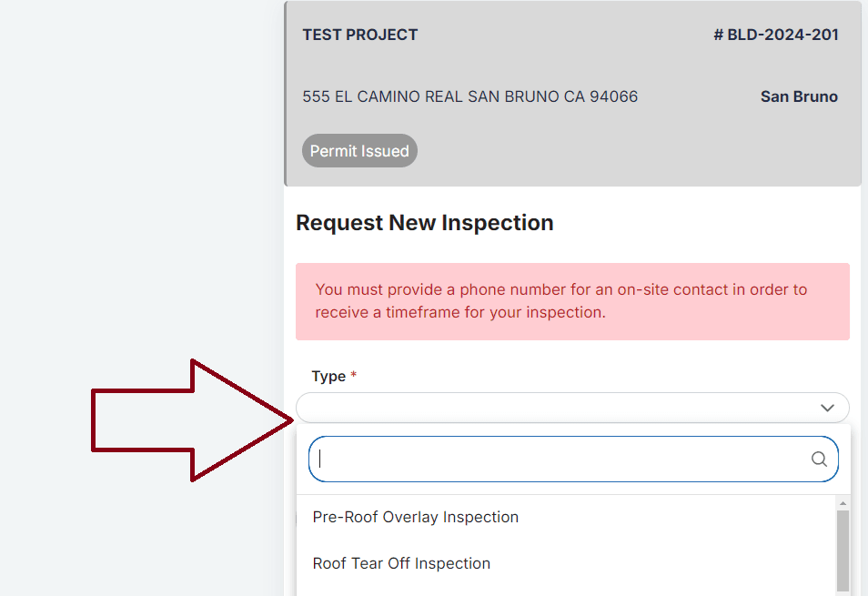
Task: Click the dropdown list scrollbar
Action: (840, 546)
